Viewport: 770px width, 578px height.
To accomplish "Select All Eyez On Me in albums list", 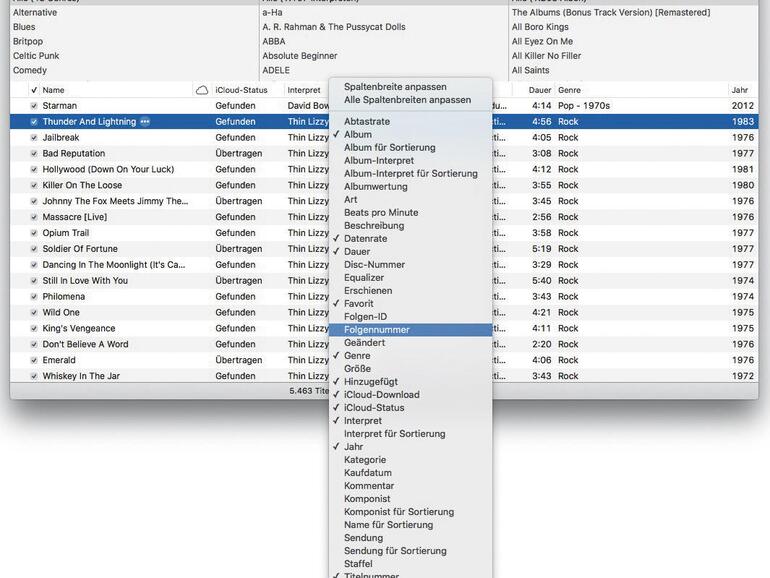I will pyautogui.click(x=544, y=42).
